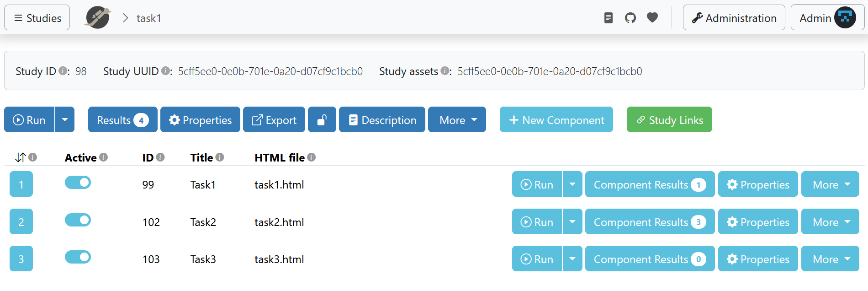868x291 pixels.
Task: Click the Admin user avatar
Action: [845, 18]
